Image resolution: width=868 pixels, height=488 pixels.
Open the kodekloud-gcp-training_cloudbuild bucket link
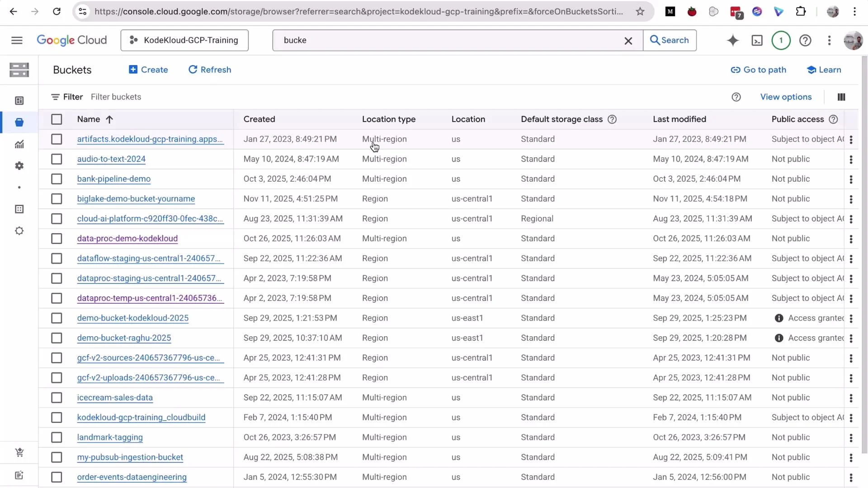tap(141, 418)
